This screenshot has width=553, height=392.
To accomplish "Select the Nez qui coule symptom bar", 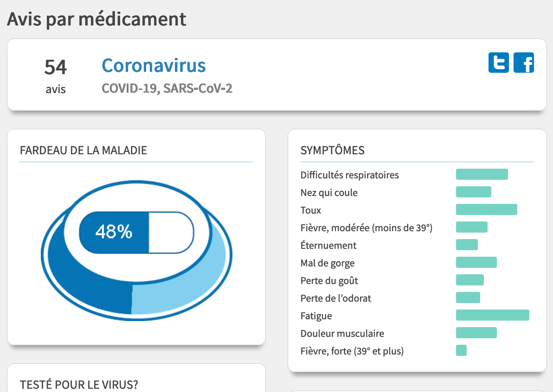I will tap(473, 192).
